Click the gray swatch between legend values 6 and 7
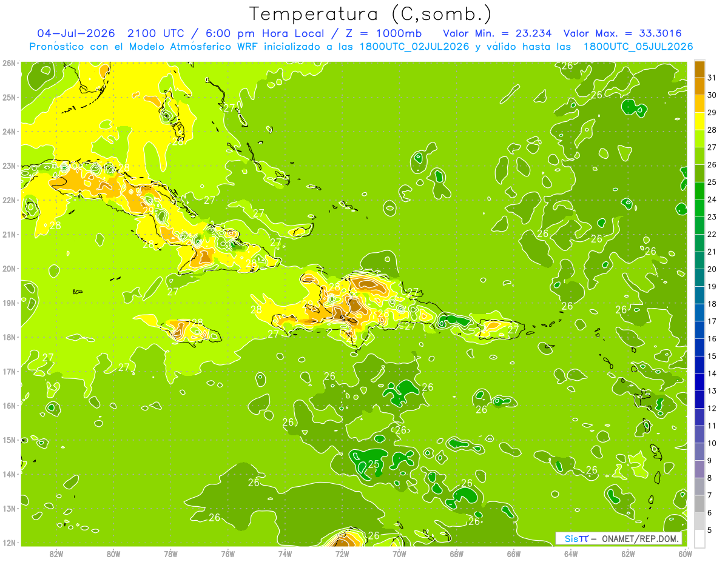Image resolution: width=728 pixels, height=562 pixels. click(699, 503)
